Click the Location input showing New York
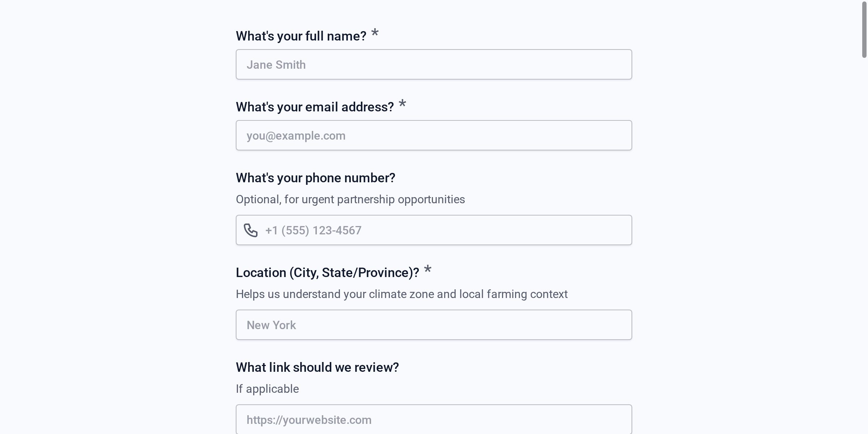The height and width of the screenshot is (434, 868). click(x=434, y=325)
